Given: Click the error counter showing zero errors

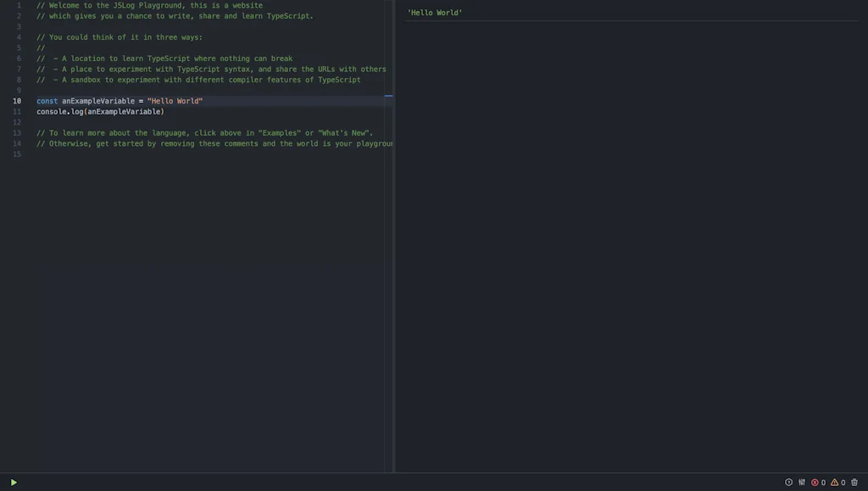Looking at the screenshot, I should click(x=822, y=482).
